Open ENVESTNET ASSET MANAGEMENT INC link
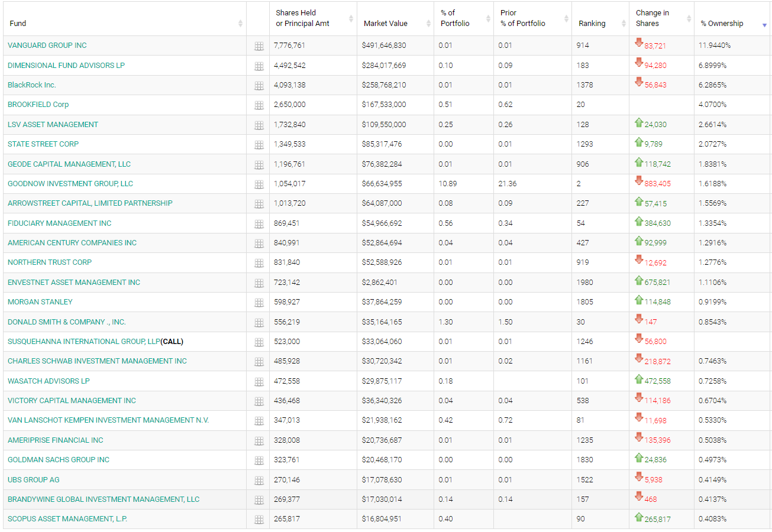The image size is (772, 532). 74,283
